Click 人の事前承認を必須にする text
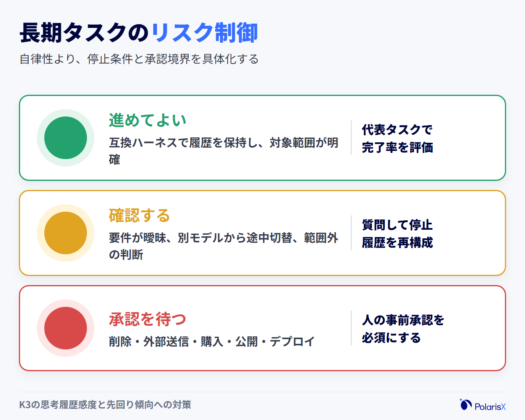The image size is (525, 420). tap(403, 329)
